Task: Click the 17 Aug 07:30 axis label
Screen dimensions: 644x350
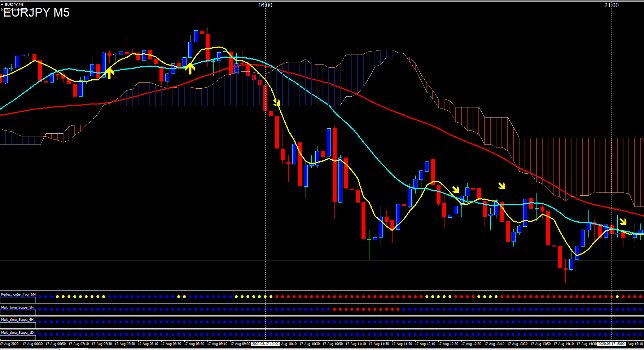Action: (102, 344)
